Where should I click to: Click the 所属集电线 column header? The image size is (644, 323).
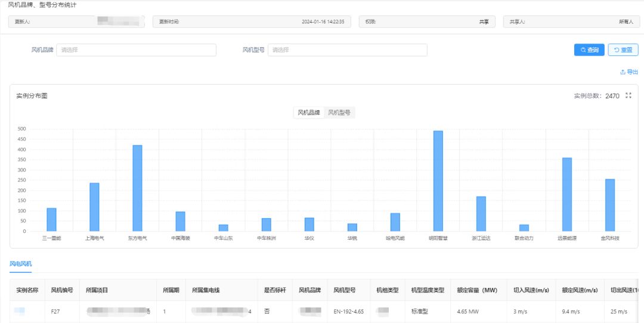(222, 290)
